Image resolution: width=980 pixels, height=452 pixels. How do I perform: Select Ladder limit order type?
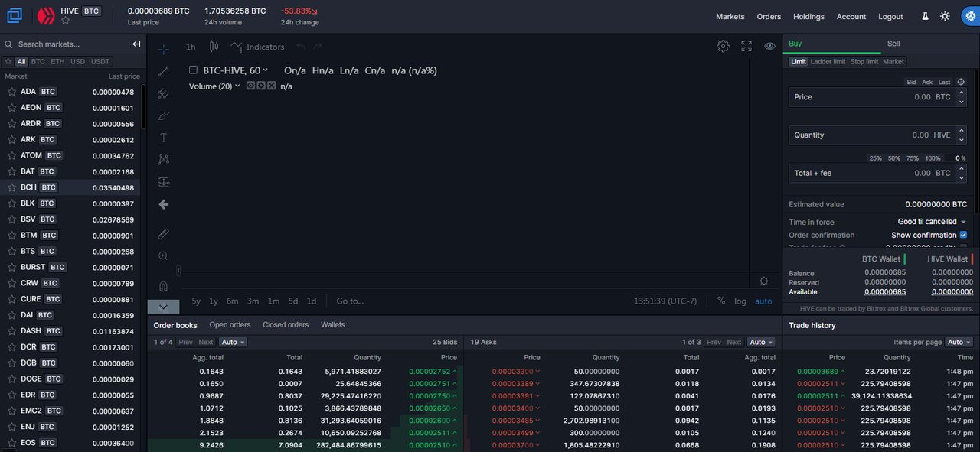[x=828, y=61]
